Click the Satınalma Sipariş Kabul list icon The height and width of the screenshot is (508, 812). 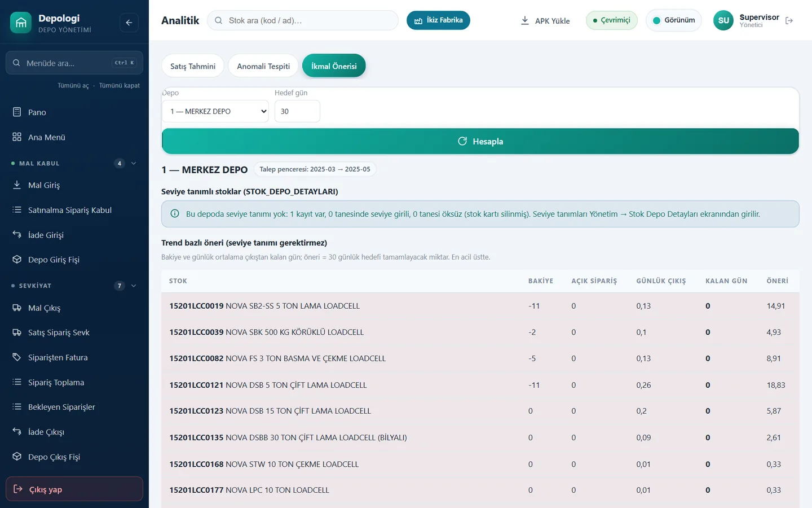pyautogui.click(x=17, y=209)
